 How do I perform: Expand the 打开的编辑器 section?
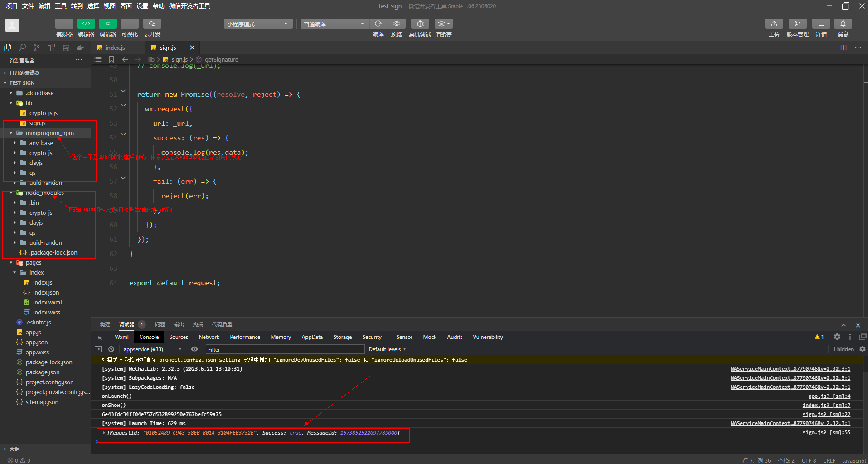pos(45,73)
